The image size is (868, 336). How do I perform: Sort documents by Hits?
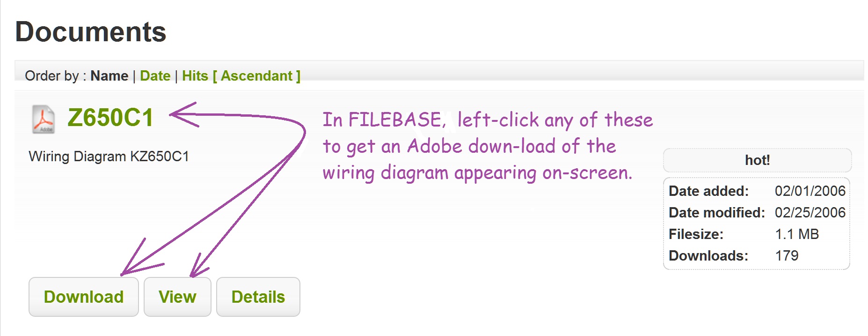coord(195,76)
